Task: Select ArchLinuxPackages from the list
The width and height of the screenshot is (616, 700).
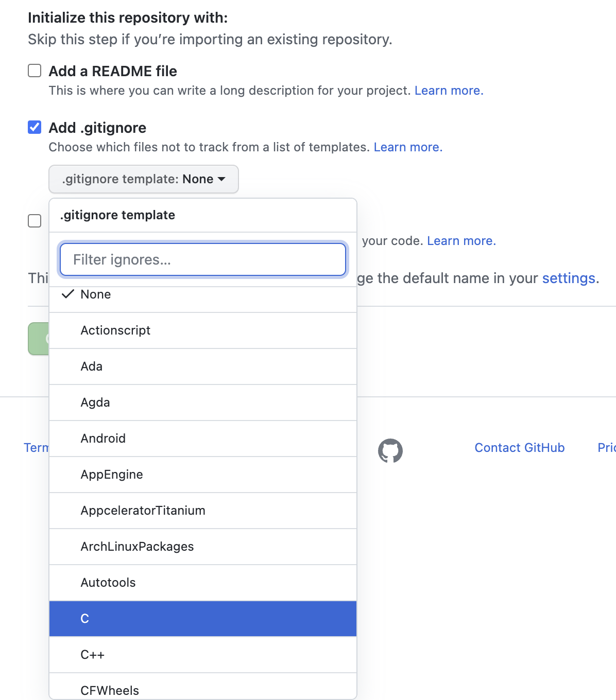Action: tap(203, 547)
